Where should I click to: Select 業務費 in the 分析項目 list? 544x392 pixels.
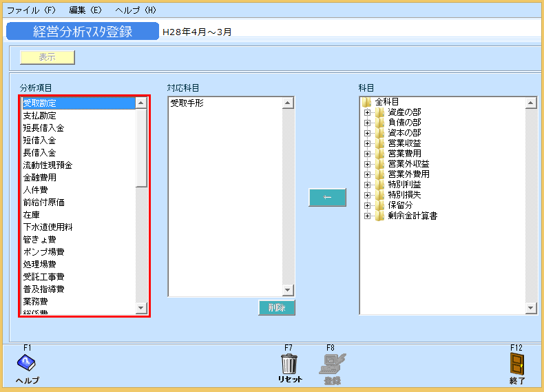[x=79, y=302]
